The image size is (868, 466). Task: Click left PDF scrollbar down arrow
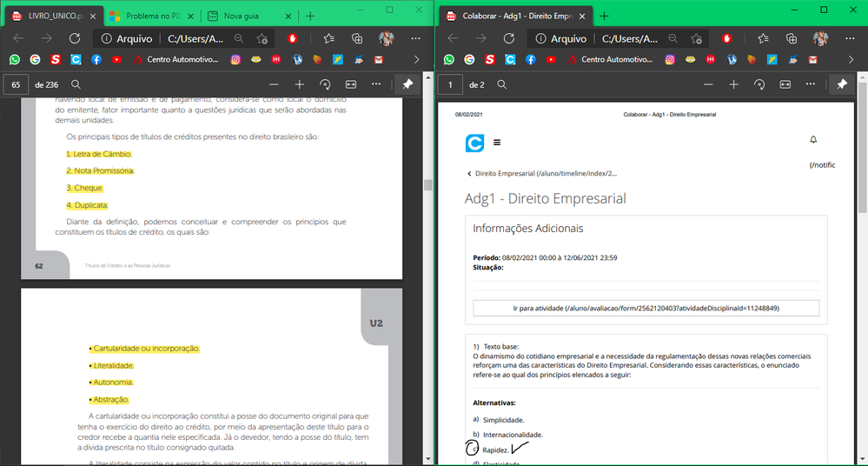tap(427, 459)
